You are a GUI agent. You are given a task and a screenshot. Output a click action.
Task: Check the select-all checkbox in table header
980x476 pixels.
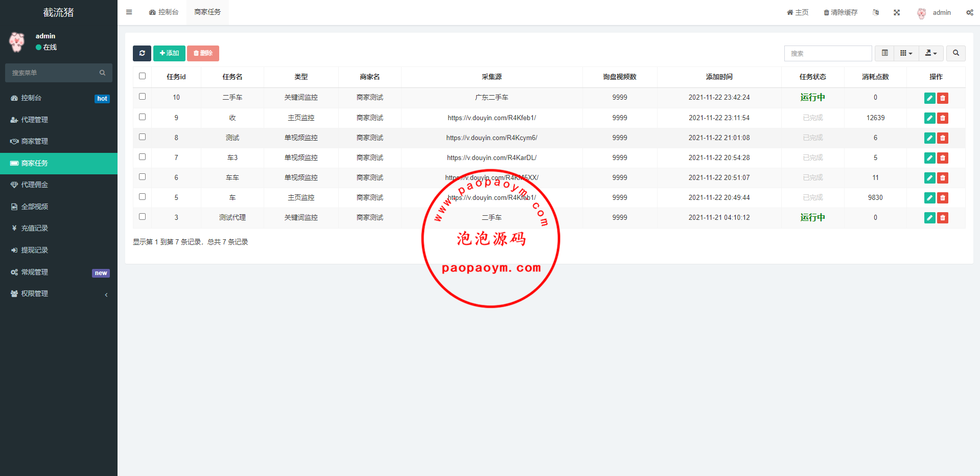pos(143,76)
